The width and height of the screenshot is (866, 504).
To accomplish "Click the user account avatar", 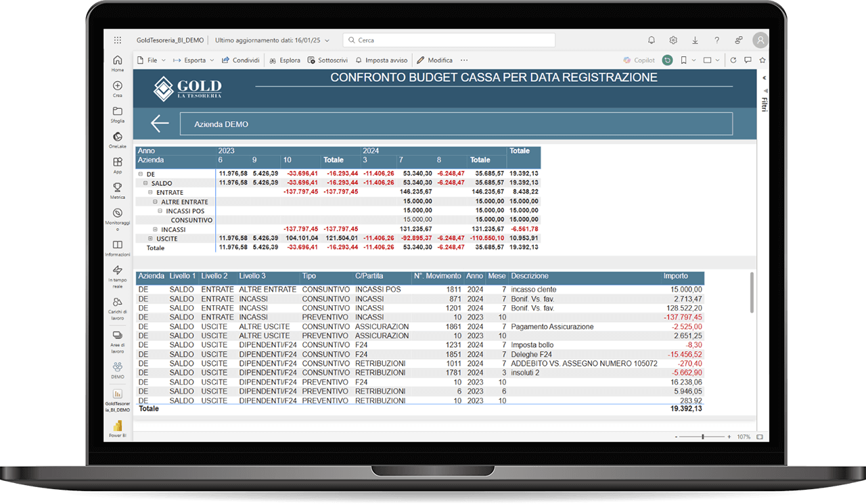I will [x=760, y=40].
